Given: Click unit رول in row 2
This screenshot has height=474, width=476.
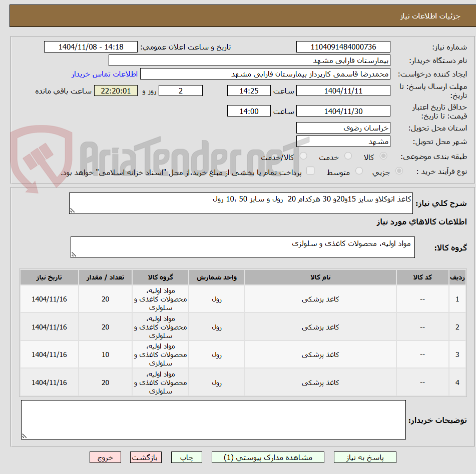Looking at the screenshot, I should coord(216,327).
